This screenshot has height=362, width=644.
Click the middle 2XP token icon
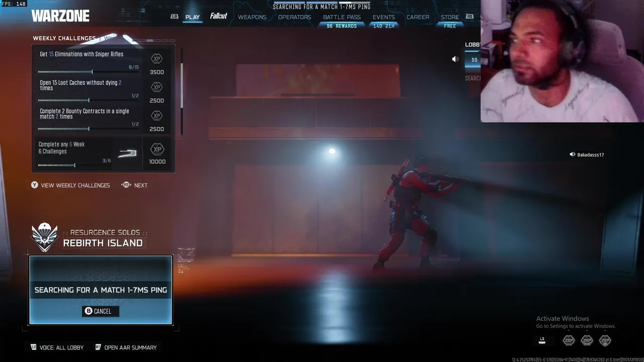point(587,340)
